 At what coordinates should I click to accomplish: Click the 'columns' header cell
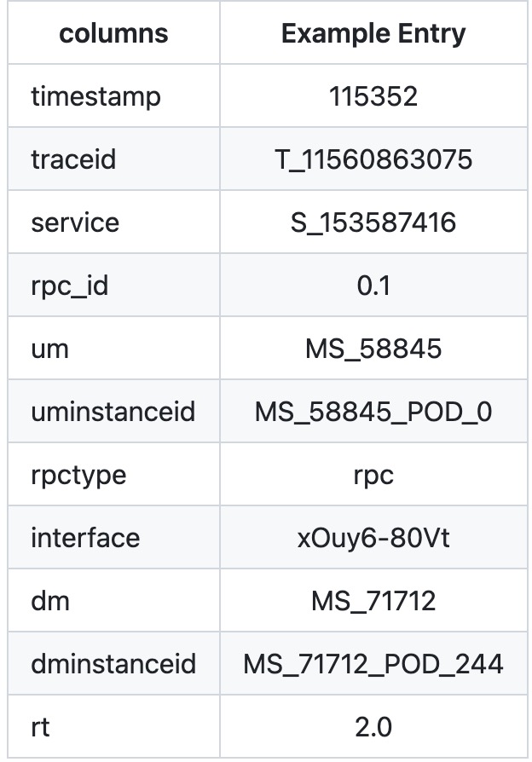click(113, 33)
